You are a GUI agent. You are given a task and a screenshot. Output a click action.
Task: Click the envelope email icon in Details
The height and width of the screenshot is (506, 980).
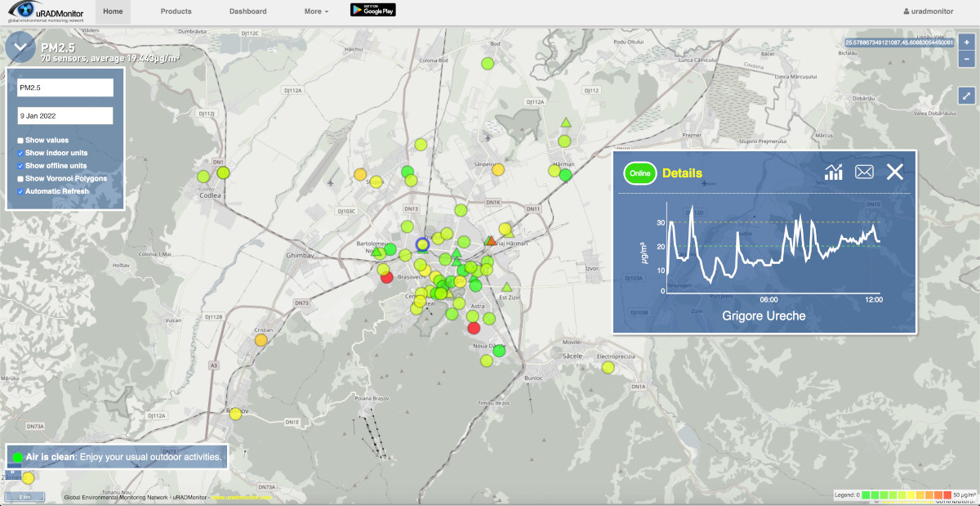tap(864, 172)
